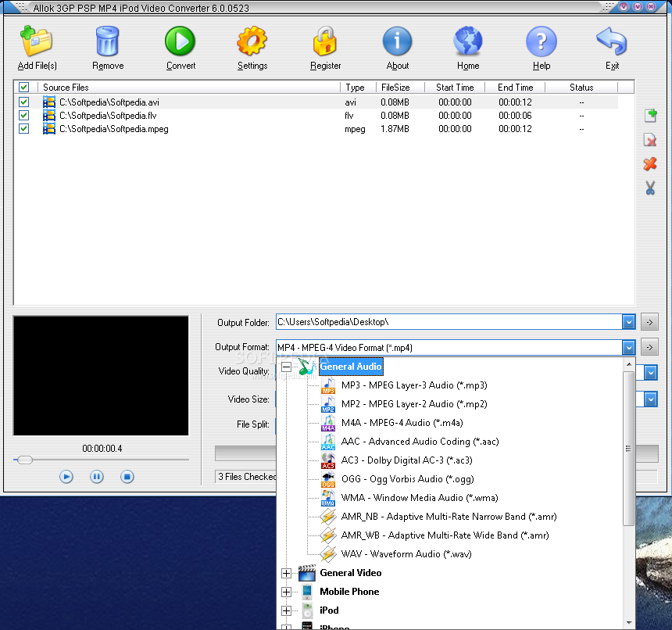This screenshot has width=672, height=630.
Task: Click the Output Folder path field
Action: (449, 322)
